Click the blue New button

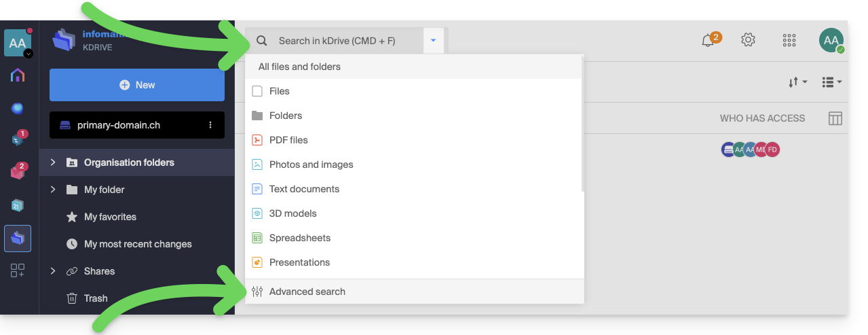pos(137,85)
